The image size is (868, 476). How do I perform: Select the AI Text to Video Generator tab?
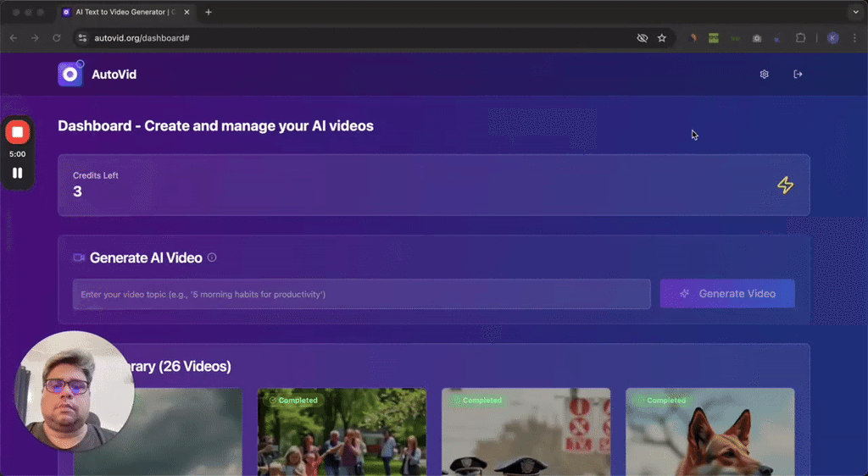coord(126,12)
